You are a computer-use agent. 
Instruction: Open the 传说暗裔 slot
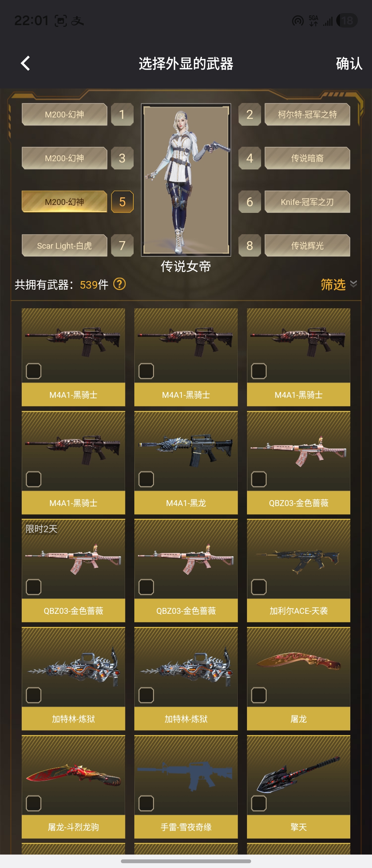(307, 158)
